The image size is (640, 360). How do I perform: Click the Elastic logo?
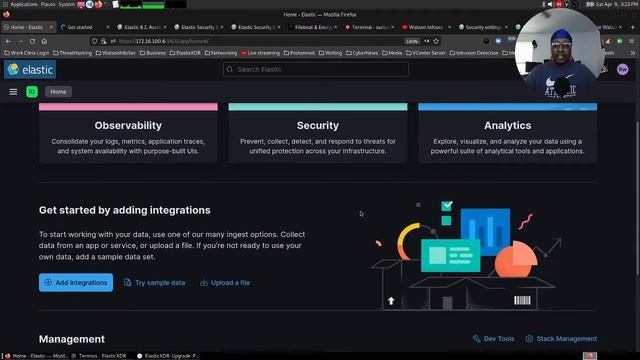pos(30,70)
